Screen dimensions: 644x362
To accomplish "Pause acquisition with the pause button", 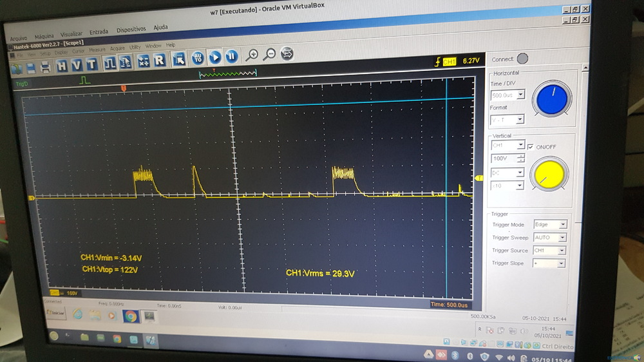I will 232,56.
